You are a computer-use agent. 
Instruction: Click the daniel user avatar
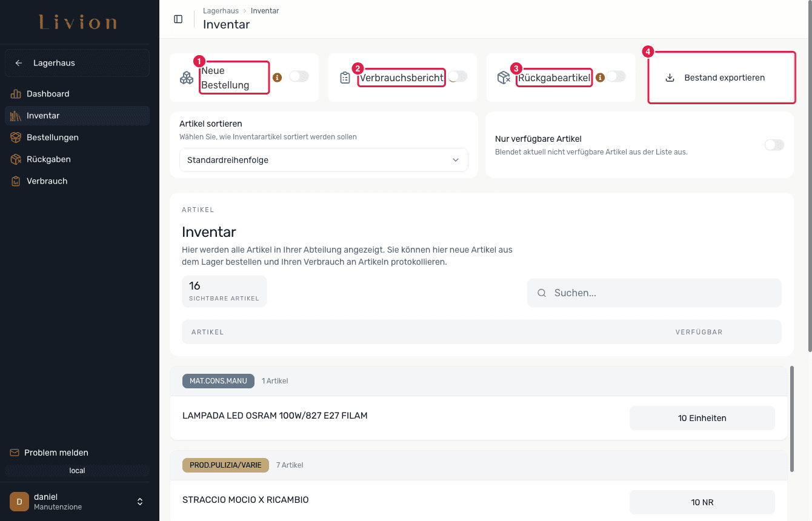coord(19,502)
